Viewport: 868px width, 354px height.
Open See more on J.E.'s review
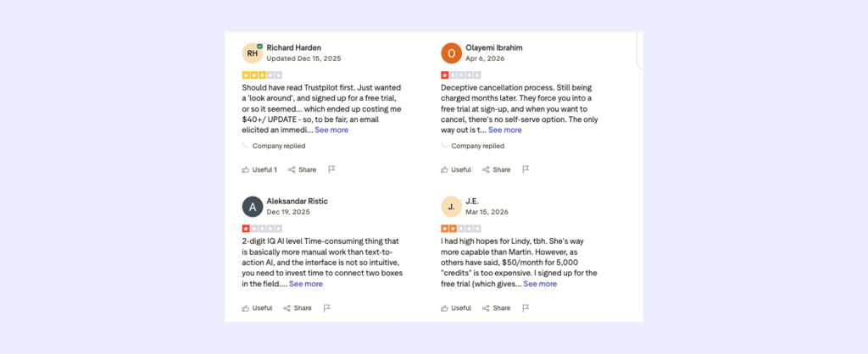[540, 284]
